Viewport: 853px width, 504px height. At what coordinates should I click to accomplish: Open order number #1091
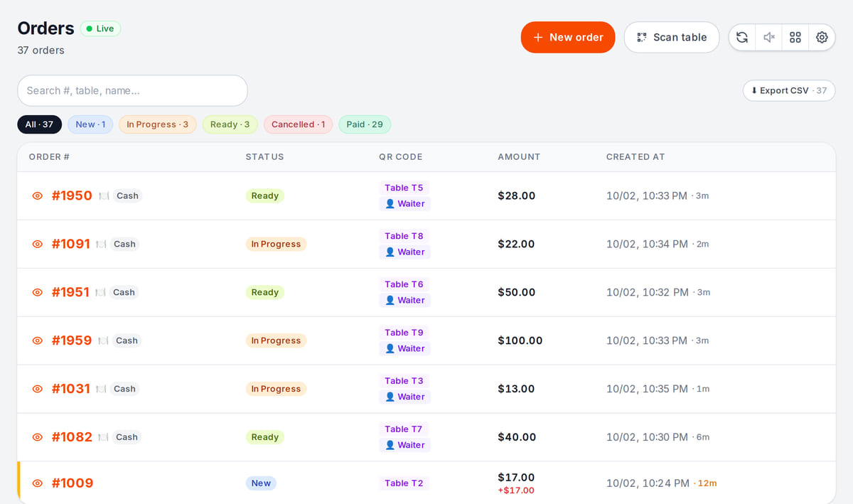71,244
